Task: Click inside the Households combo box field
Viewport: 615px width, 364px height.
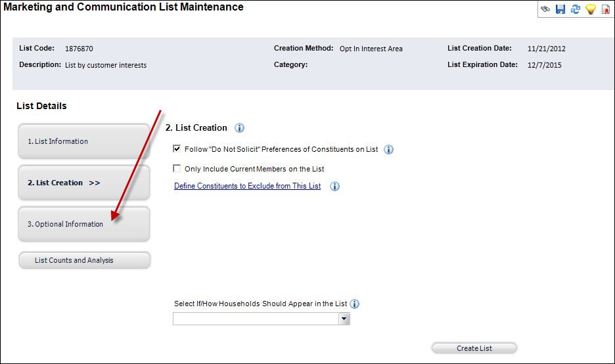Action: pyautogui.click(x=256, y=319)
